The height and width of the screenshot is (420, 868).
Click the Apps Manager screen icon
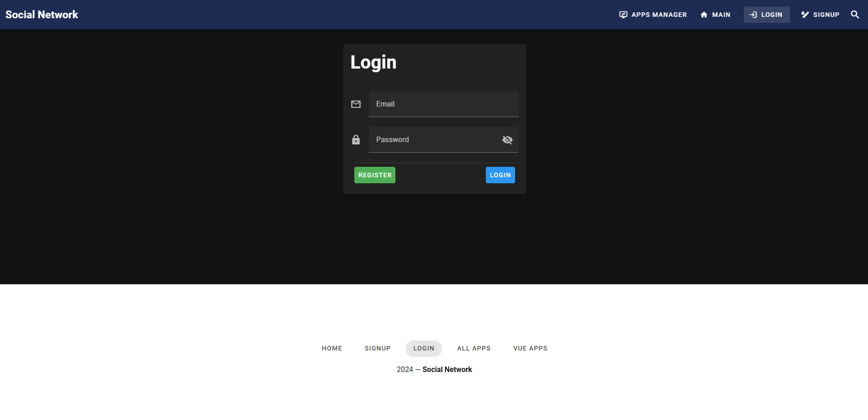622,14
